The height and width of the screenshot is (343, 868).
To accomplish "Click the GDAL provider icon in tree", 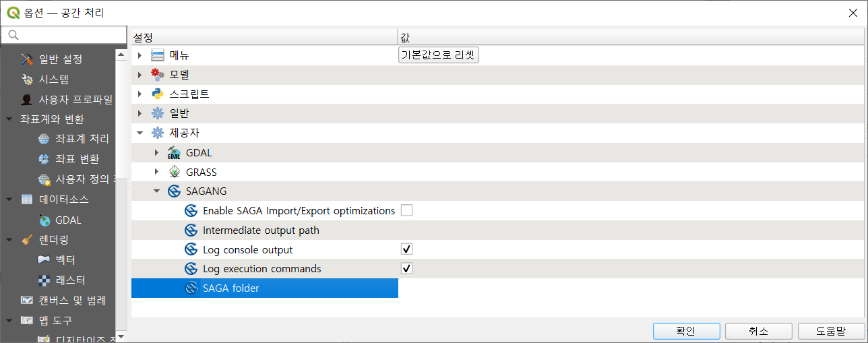I will point(174,153).
